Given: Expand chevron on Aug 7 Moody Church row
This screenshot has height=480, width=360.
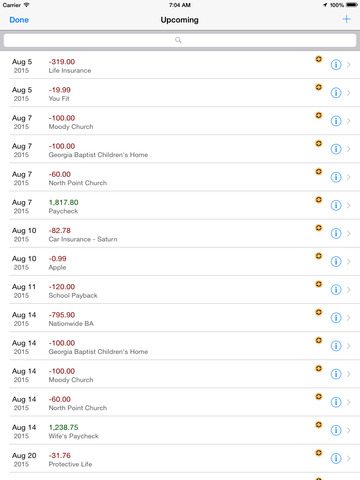Looking at the screenshot, I should pos(349,121).
